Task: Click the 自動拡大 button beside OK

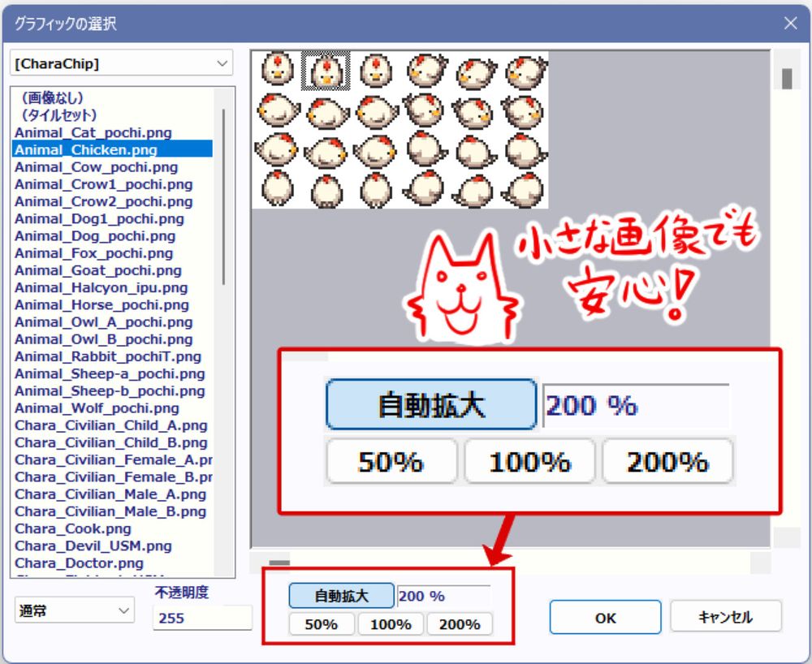Action: [x=341, y=596]
